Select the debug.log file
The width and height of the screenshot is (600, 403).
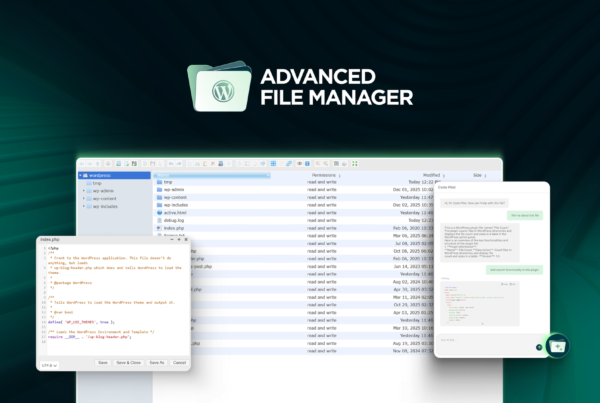pyautogui.click(x=176, y=219)
